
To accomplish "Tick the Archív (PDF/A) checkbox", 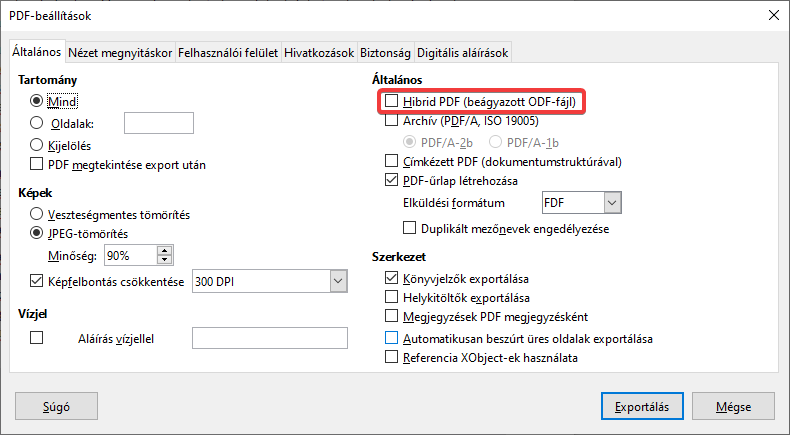I will point(392,121).
